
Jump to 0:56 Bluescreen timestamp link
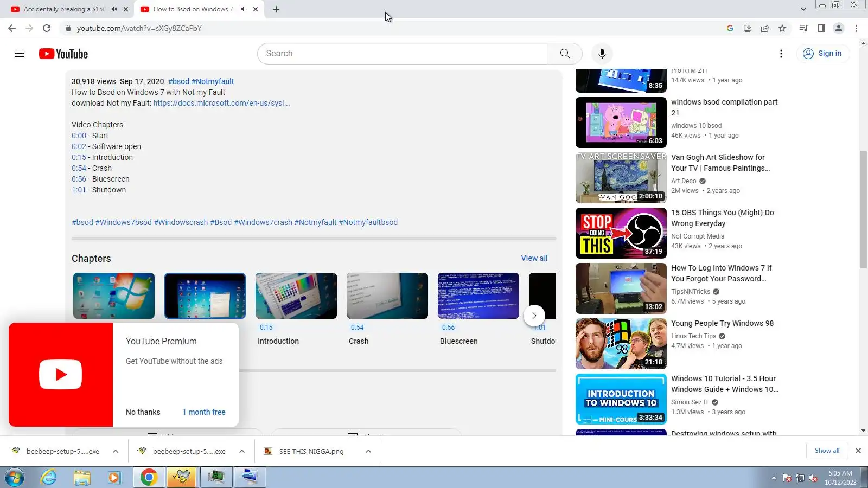pyautogui.click(x=79, y=179)
